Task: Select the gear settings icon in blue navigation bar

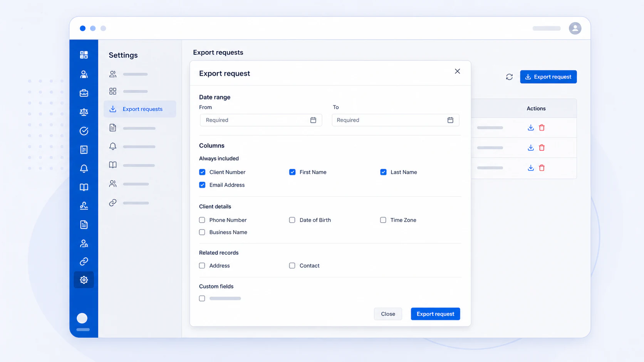Action: (x=84, y=280)
